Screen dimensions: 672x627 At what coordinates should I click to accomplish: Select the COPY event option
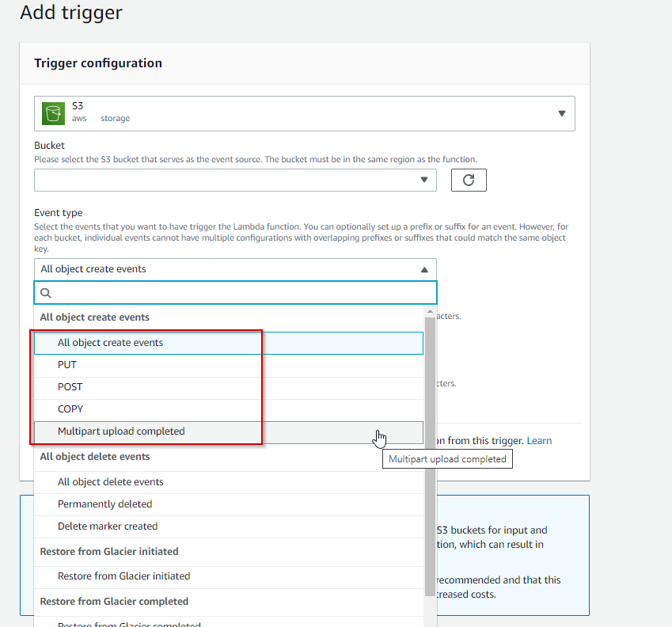(x=229, y=410)
